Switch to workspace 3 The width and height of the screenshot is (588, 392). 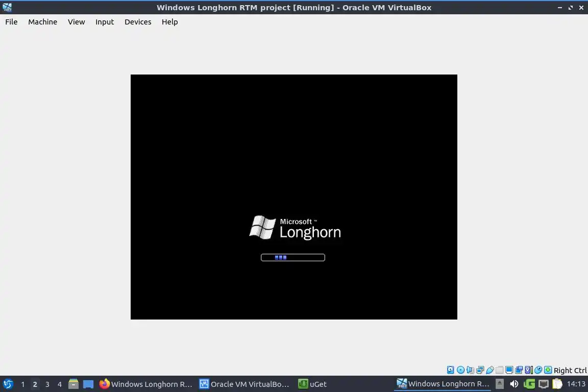click(47, 384)
